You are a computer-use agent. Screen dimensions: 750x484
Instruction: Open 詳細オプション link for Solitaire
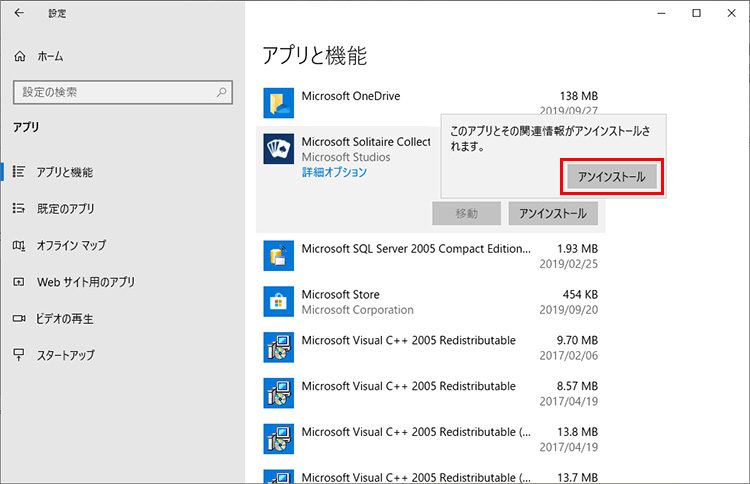[334, 172]
